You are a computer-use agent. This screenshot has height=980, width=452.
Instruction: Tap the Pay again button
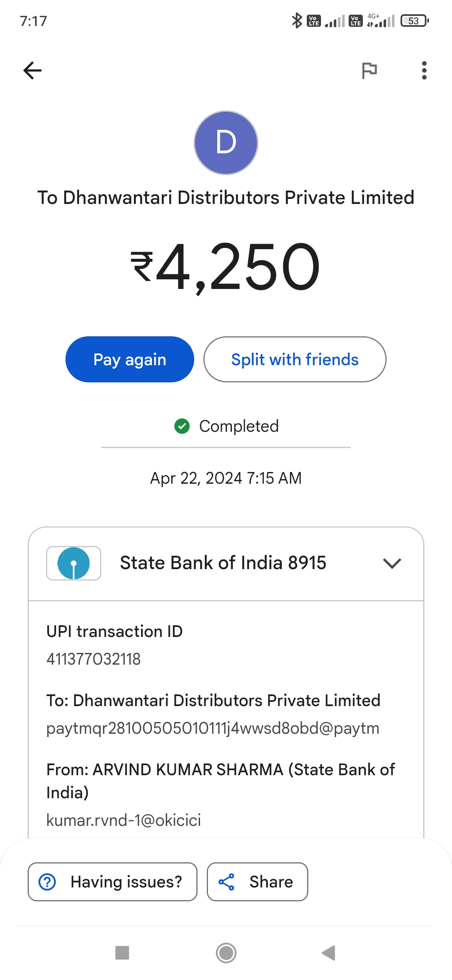coord(130,359)
